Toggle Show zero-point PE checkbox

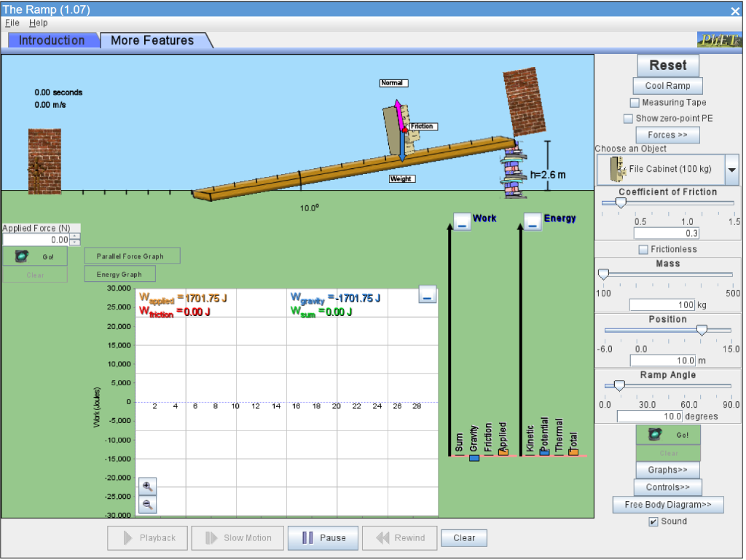(x=628, y=119)
